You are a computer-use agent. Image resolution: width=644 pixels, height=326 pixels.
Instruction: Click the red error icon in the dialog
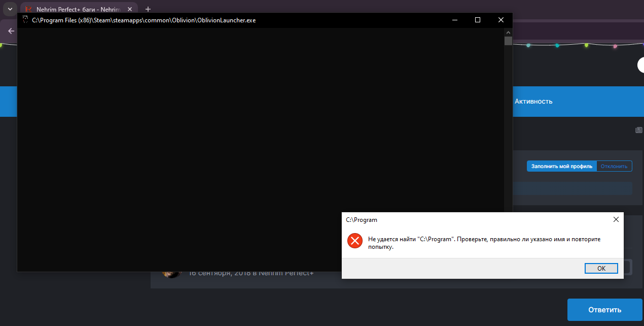pos(354,241)
